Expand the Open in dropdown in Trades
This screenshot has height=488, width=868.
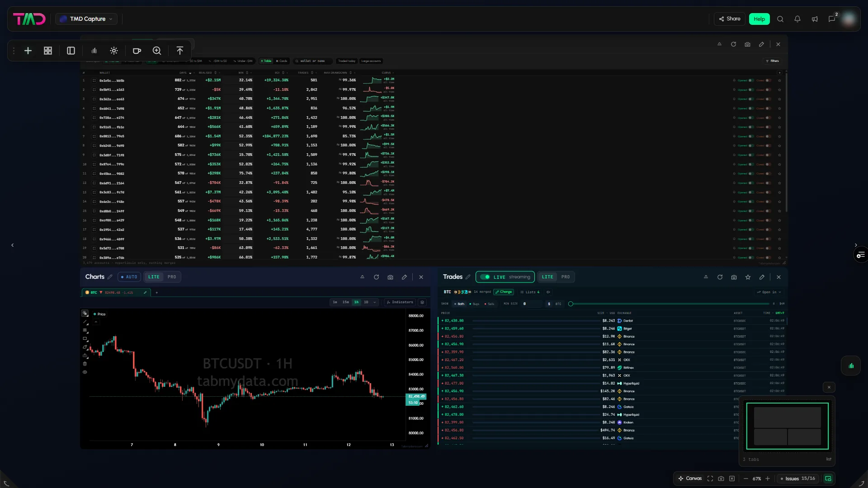[x=769, y=292]
